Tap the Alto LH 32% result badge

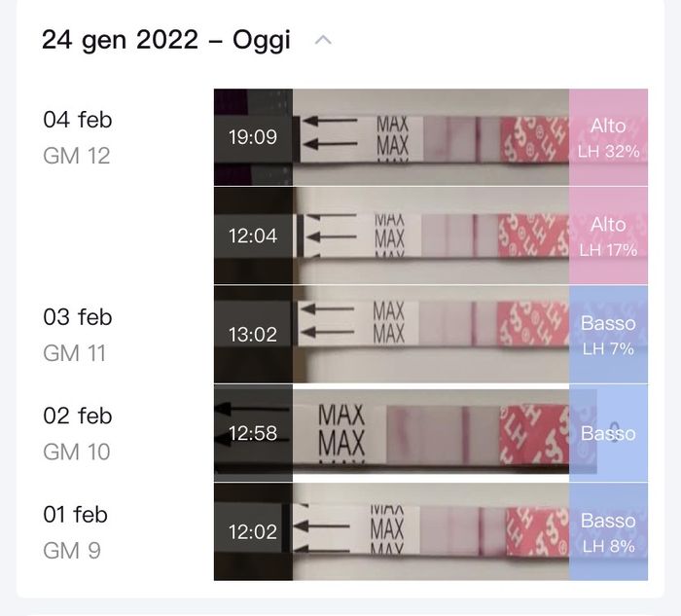[x=608, y=137]
